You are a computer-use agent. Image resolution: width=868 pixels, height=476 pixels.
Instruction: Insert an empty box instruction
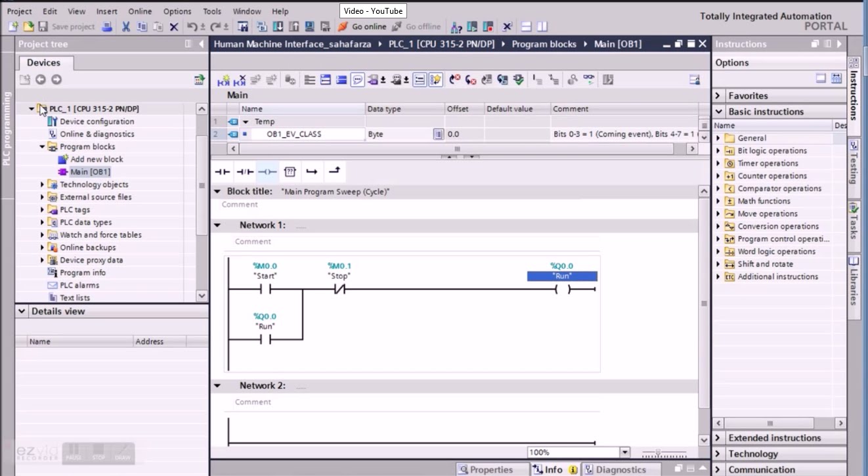tap(289, 171)
